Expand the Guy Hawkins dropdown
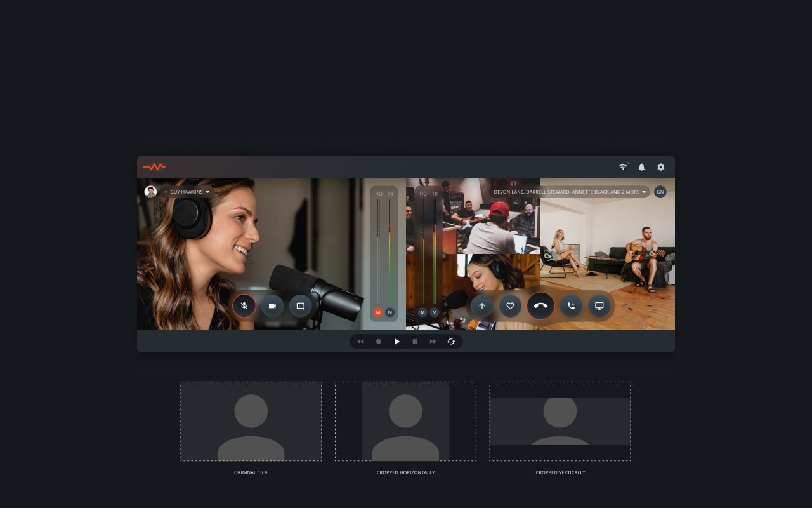This screenshot has height=508, width=812. [x=207, y=192]
